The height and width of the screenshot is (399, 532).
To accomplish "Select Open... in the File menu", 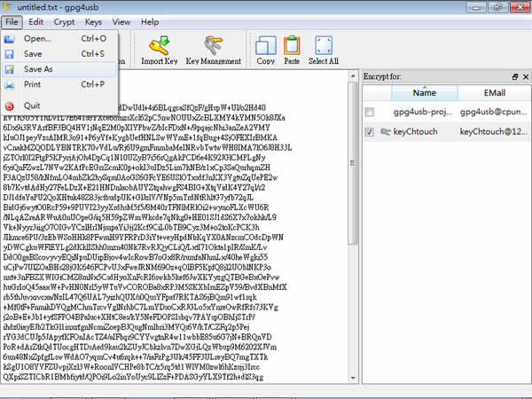I will (38, 38).
